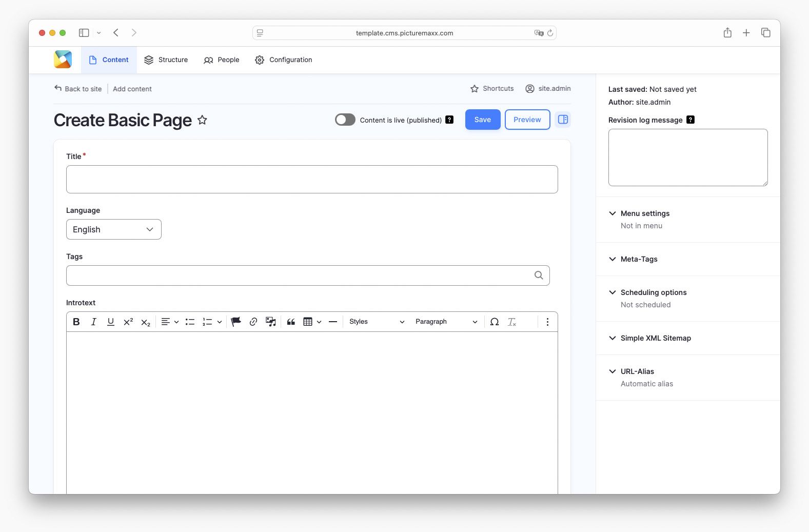This screenshot has height=532, width=809.
Task: Click the Save button
Action: coord(482,120)
